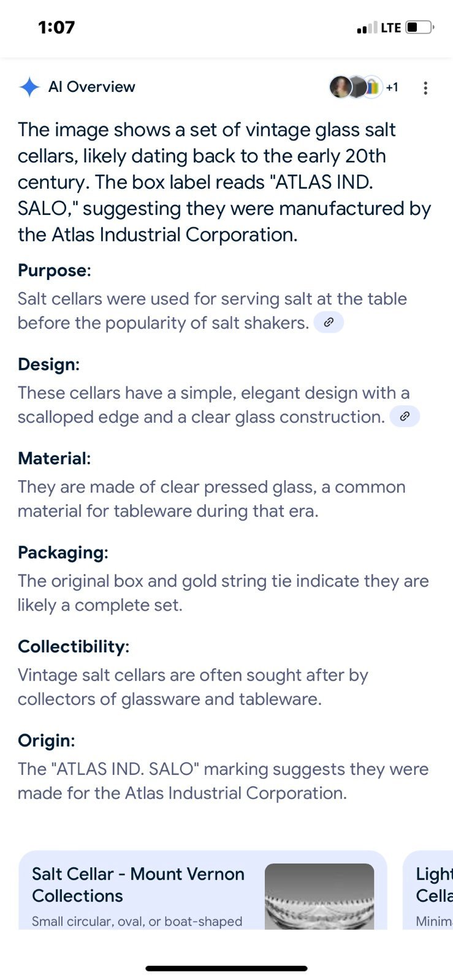Screen dimensions: 453x980
Task: Open the link icon after Design text
Action: 405,417
